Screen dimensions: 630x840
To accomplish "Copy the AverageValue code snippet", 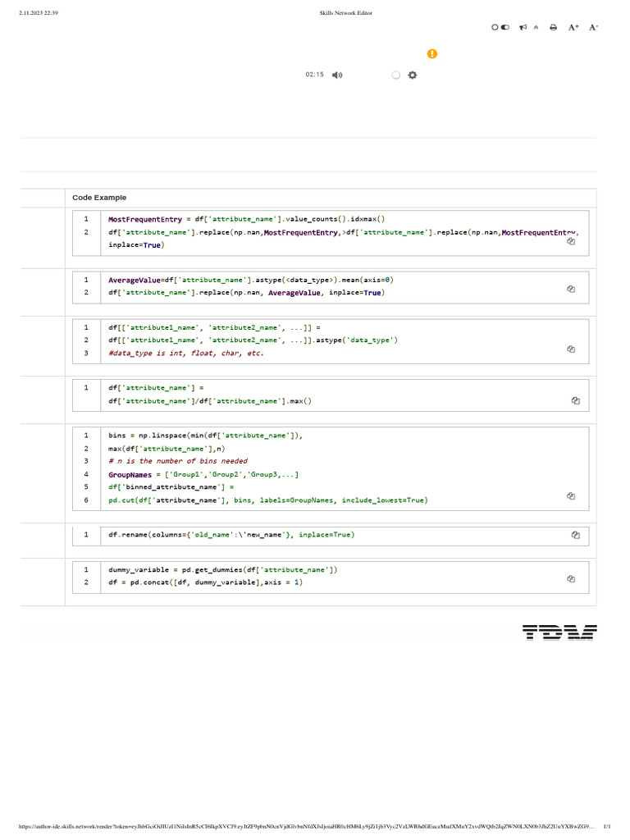I will tap(571, 289).
